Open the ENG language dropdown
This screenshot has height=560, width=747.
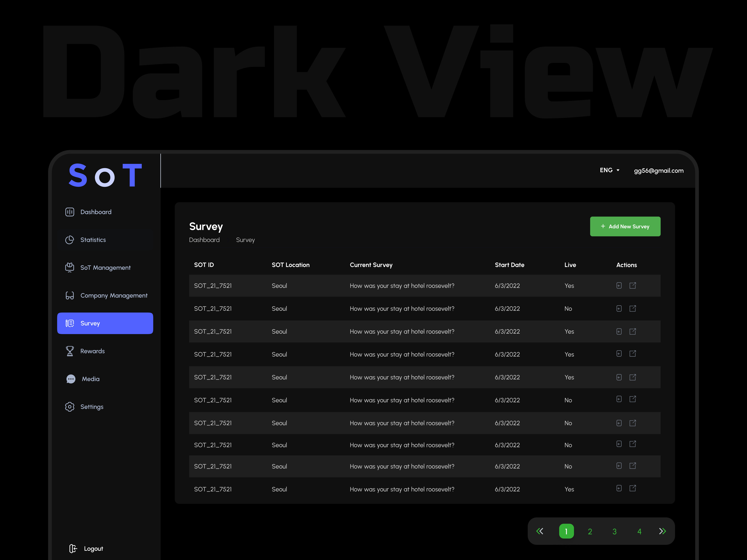(610, 170)
